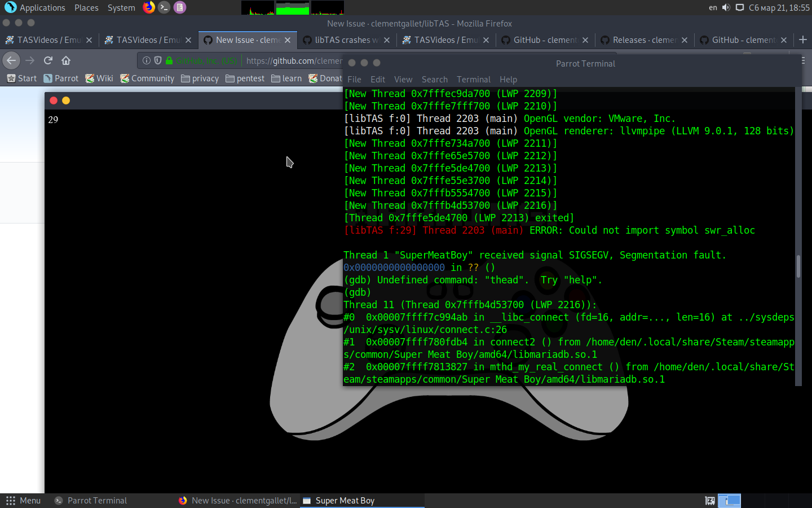Go back in Firefox
The image size is (812, 508).
(x=11, y=60)
